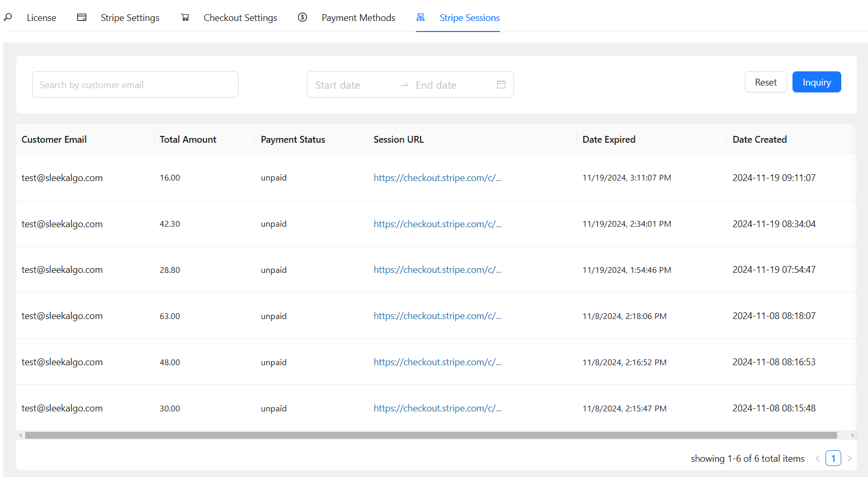Open the Checkout Settings tab
868x477 pixels.
click(240, 18)
